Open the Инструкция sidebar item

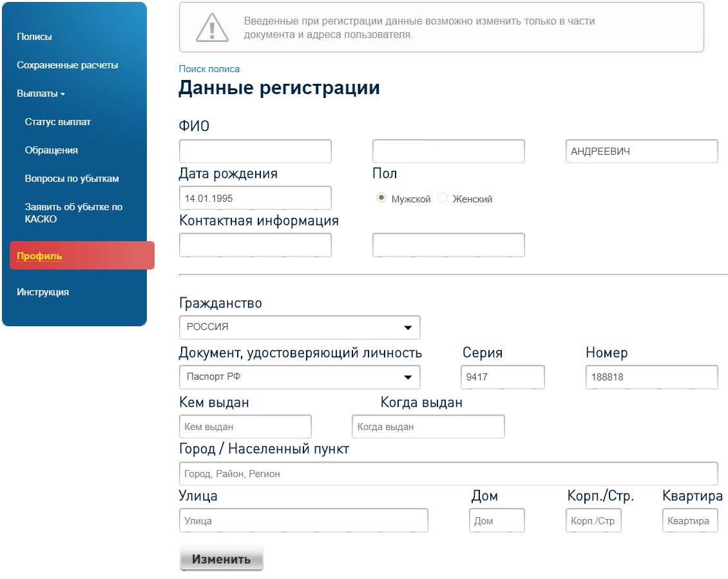point(43,292)
